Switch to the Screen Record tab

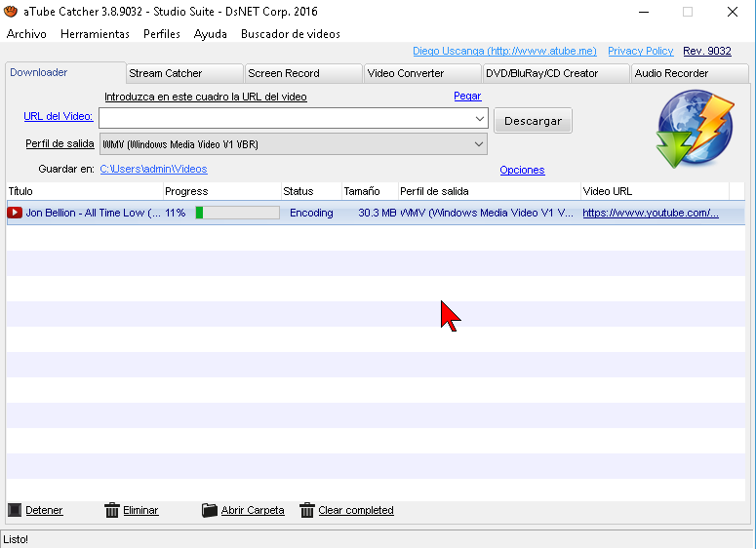click(303, 73)
